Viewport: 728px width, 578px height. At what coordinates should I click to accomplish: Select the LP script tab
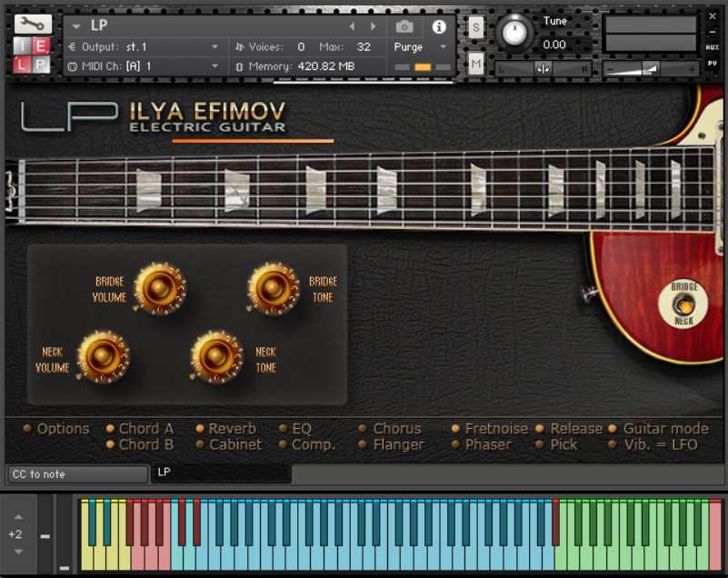click(222, 473)
